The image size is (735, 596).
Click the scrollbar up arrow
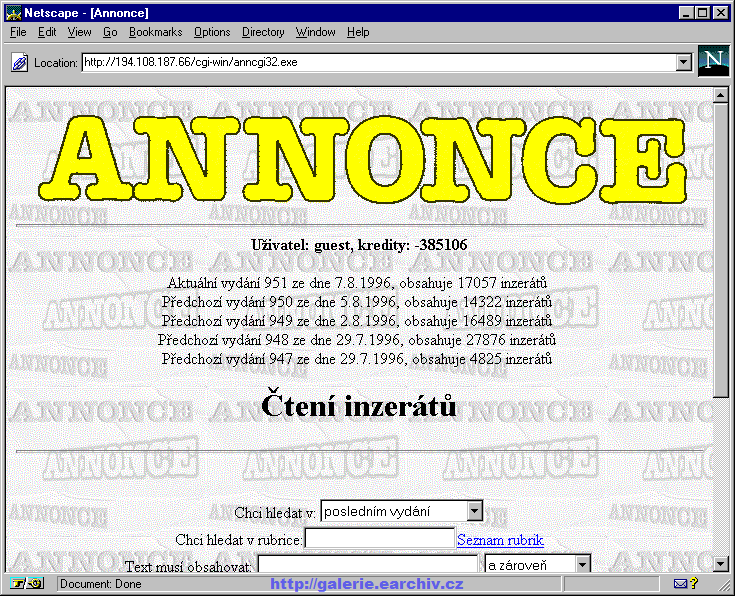(x=720, y=96)
